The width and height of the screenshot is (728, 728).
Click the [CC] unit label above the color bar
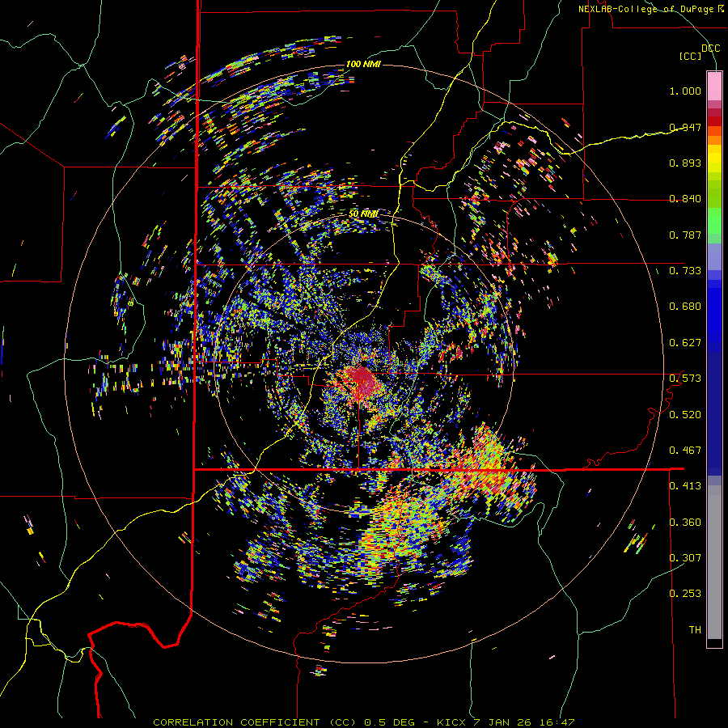tap(691, 56)
